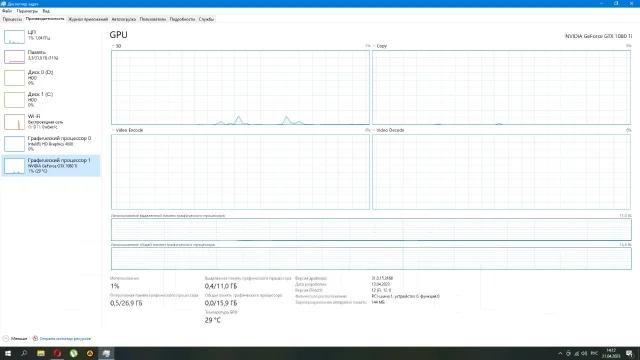Select the ЦП performance item
Image resolution: width=640 pixels, height=360 pixels.
click(51, 36)
